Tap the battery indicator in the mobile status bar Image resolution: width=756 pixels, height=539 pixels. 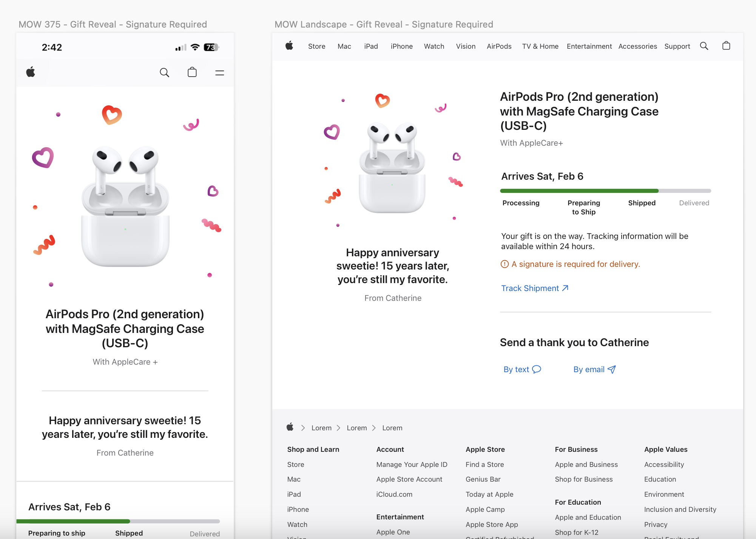(211, 47)
